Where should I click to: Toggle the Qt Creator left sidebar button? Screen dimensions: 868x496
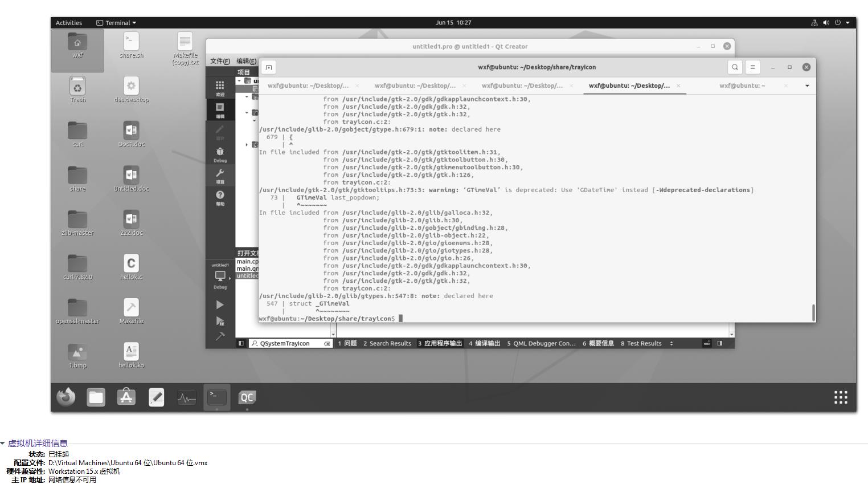tap(241, 343)
